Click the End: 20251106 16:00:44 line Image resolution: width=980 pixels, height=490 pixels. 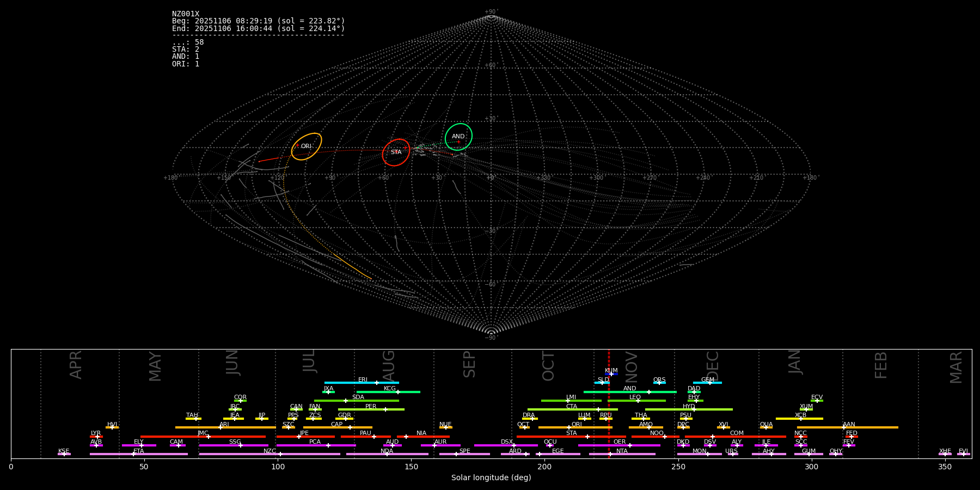(x=259, y=28)
